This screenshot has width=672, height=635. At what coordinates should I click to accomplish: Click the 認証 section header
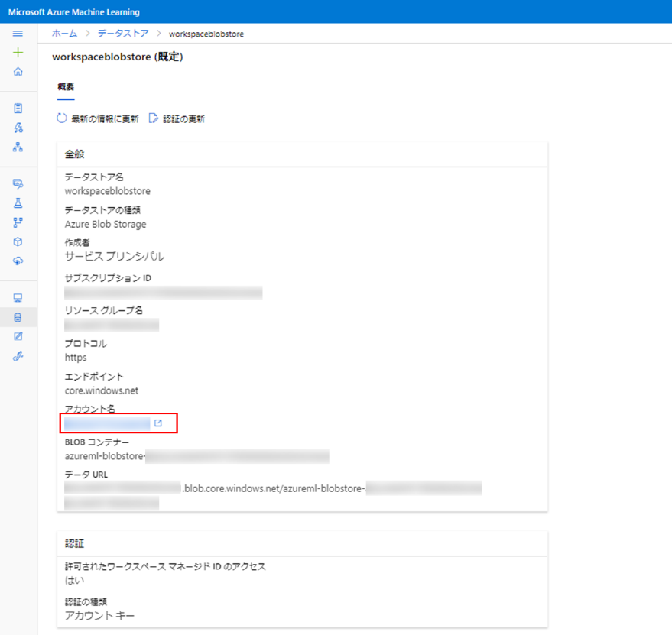click(75, 544)
